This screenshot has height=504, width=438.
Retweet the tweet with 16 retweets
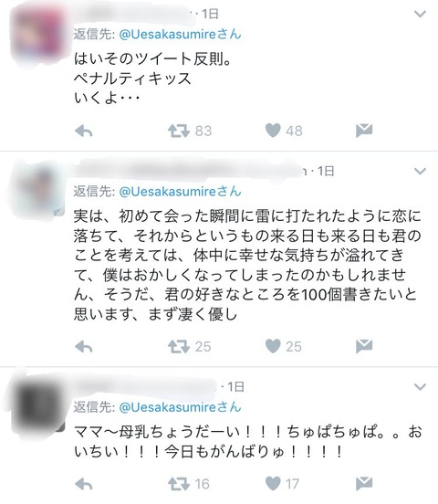pos(179,484)
